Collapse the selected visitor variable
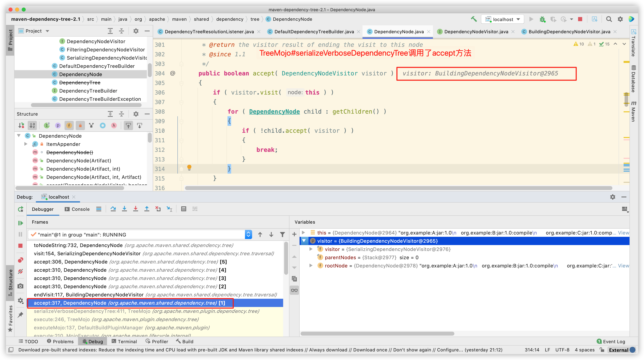The image size is (644, 360). [304, 241]
